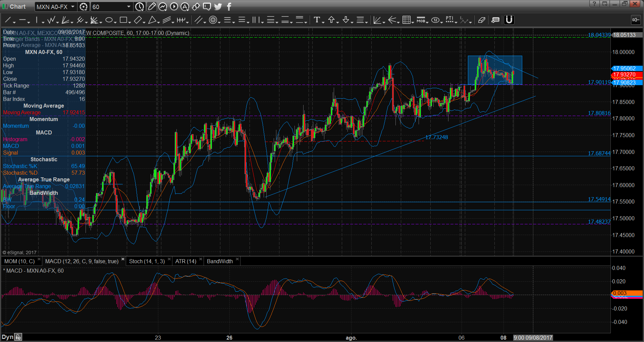Expand the text tool options arrow
644x342 pixels.
(x=323, y=22)
